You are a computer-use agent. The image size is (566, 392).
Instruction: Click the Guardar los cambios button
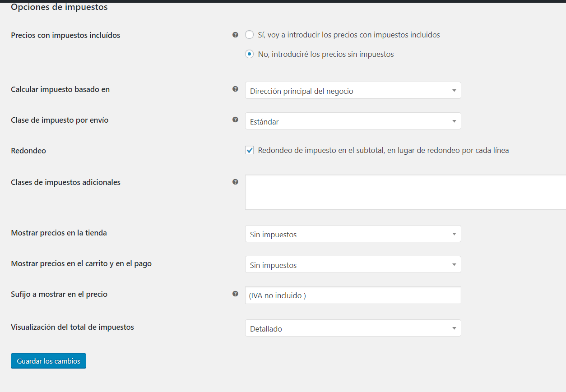point(48,361)
